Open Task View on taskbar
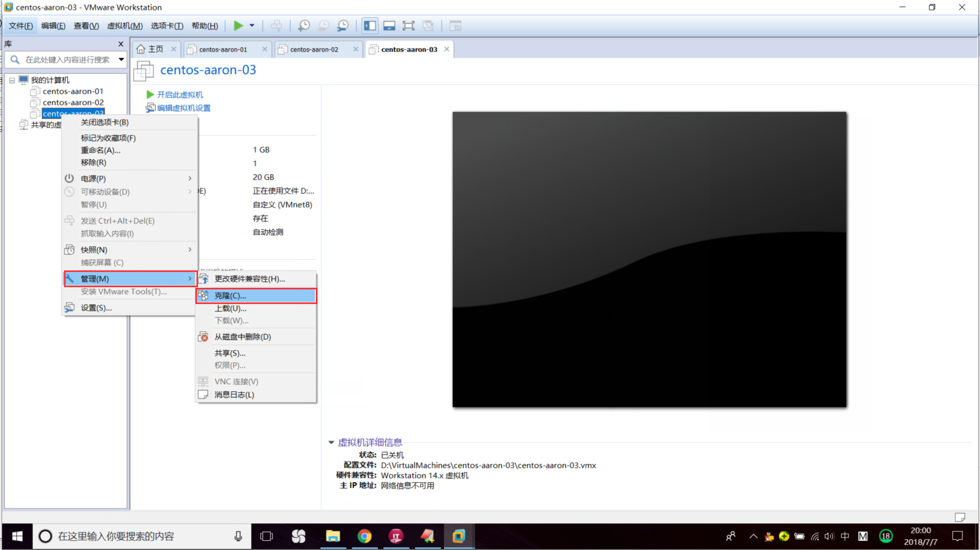980x550 pixels. pyautogui.click(x=266, y=536)
